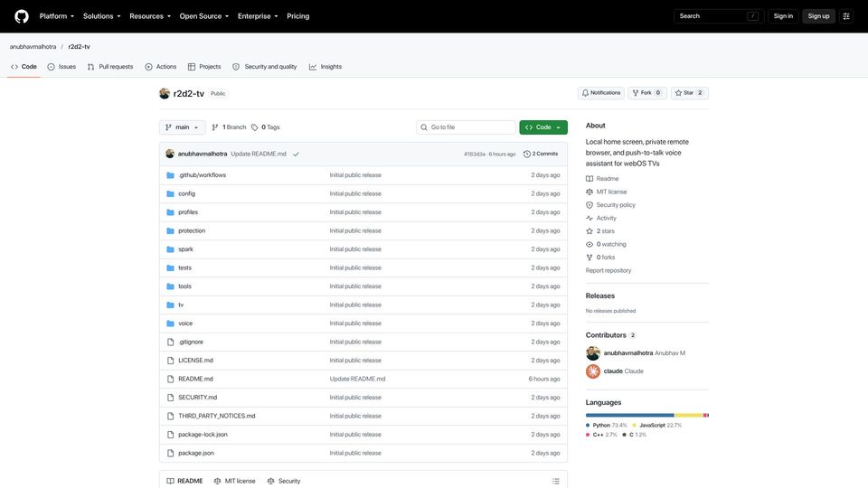Expand the Resources menu
This screenshot has width=868, height=488.
click(x=150, y=16)
